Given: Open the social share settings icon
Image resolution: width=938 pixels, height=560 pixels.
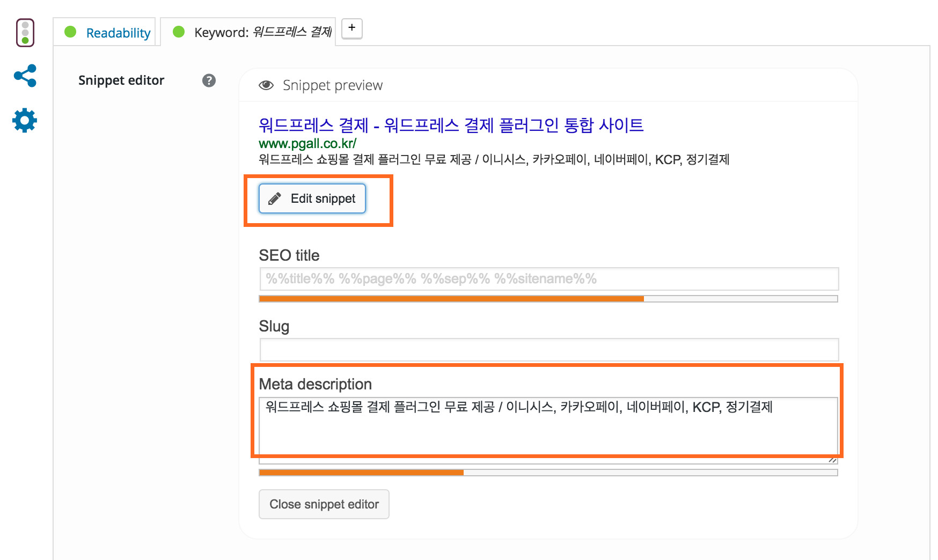Looking at the screenshot, I should pyautogui.click(x=25, y=76).
